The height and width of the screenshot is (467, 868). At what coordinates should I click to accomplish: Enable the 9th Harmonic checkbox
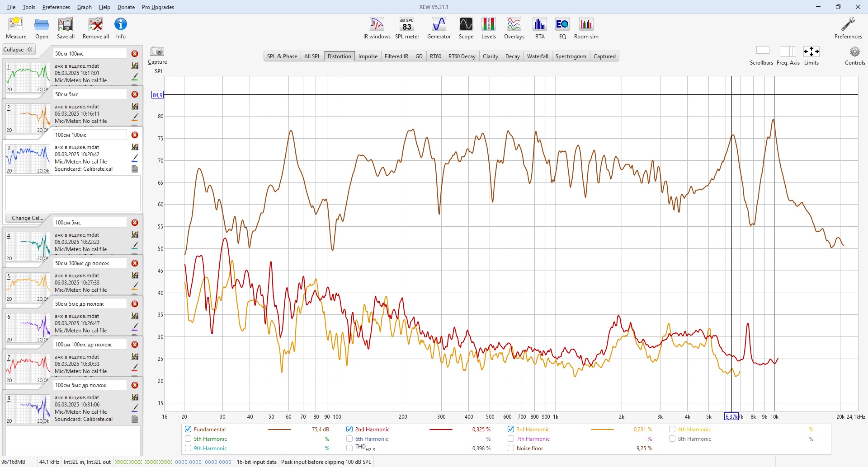(x=189, y=448)
